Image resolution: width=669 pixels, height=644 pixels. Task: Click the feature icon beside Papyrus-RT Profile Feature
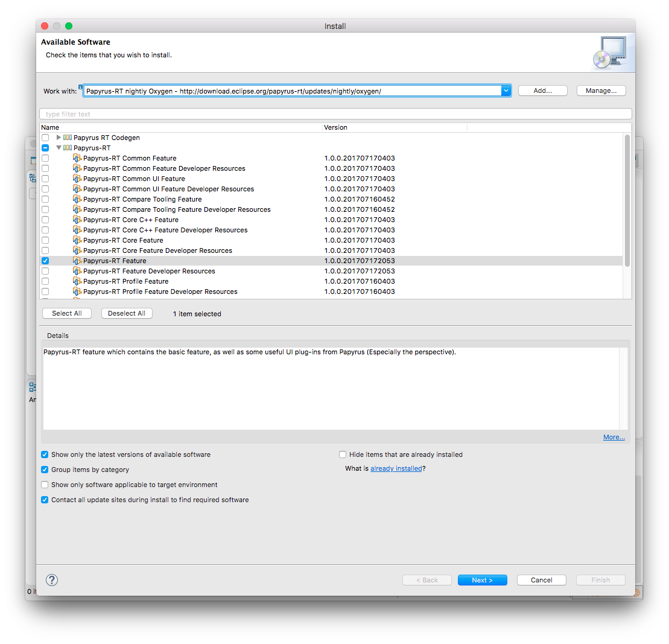click(77, 281)
